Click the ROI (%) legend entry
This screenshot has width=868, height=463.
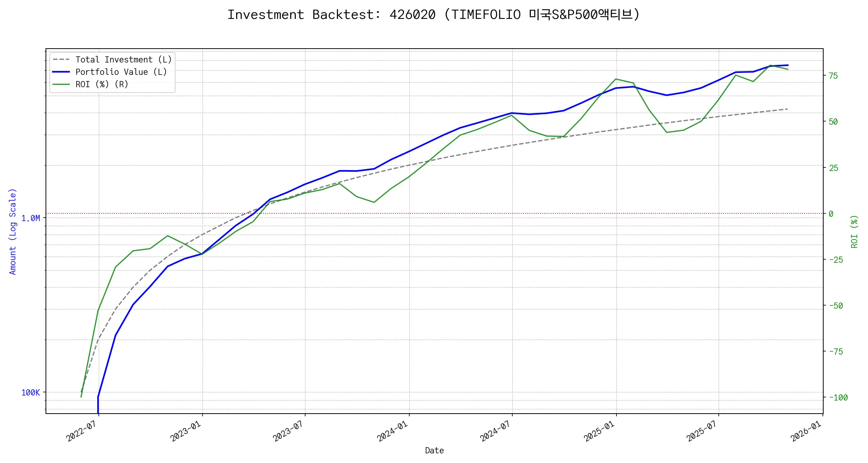tap(102, 84)
